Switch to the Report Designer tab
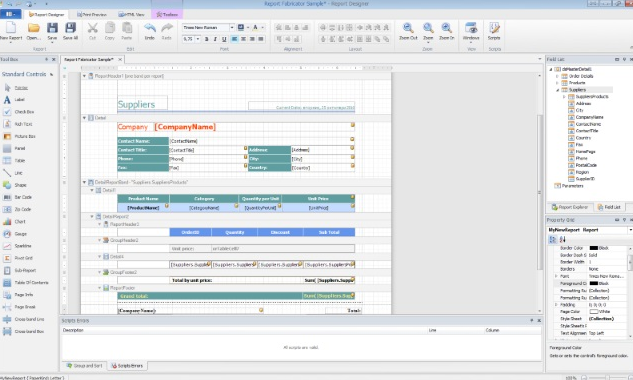 pyautogui.click(x=46, y=15)
